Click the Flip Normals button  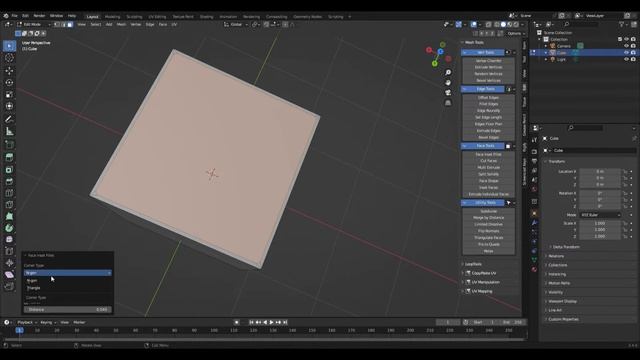coord(489,231)
